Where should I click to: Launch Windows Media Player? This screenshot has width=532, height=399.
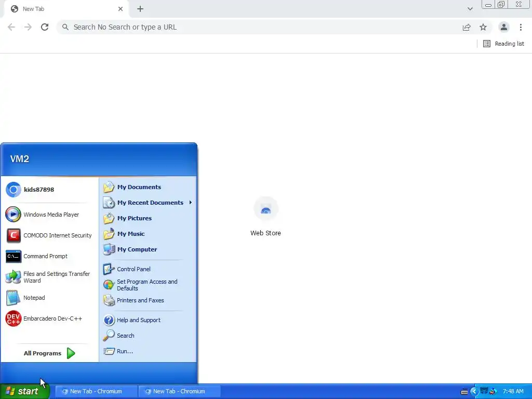pos(49,215)
